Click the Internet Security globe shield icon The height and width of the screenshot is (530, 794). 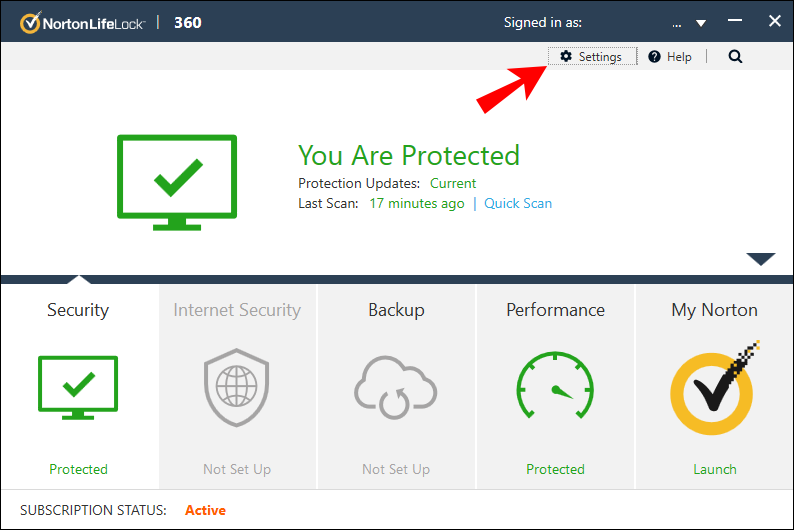[237, 388]
